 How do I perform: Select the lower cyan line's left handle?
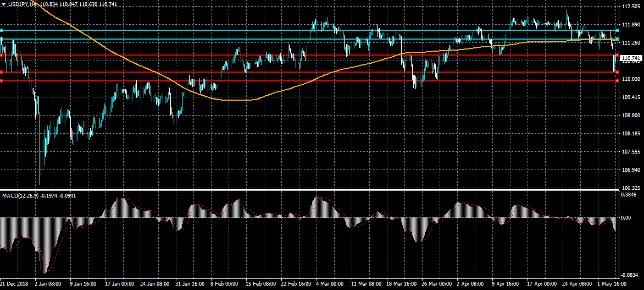tap(2, 39)
